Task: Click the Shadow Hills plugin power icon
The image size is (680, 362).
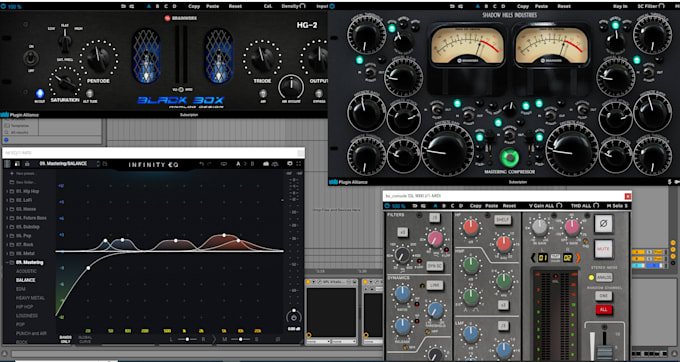Action: pyautogui.click(x=332, y=7)
